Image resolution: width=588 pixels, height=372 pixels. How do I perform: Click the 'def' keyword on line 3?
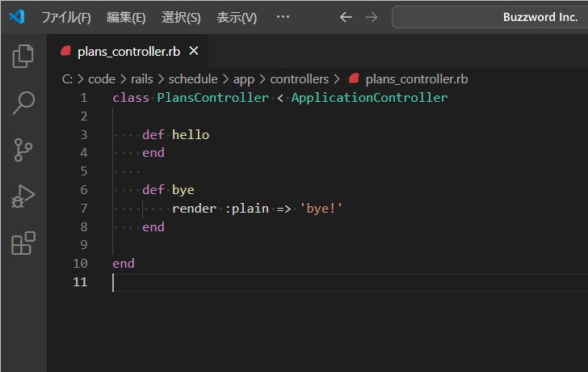pos(153,134)
